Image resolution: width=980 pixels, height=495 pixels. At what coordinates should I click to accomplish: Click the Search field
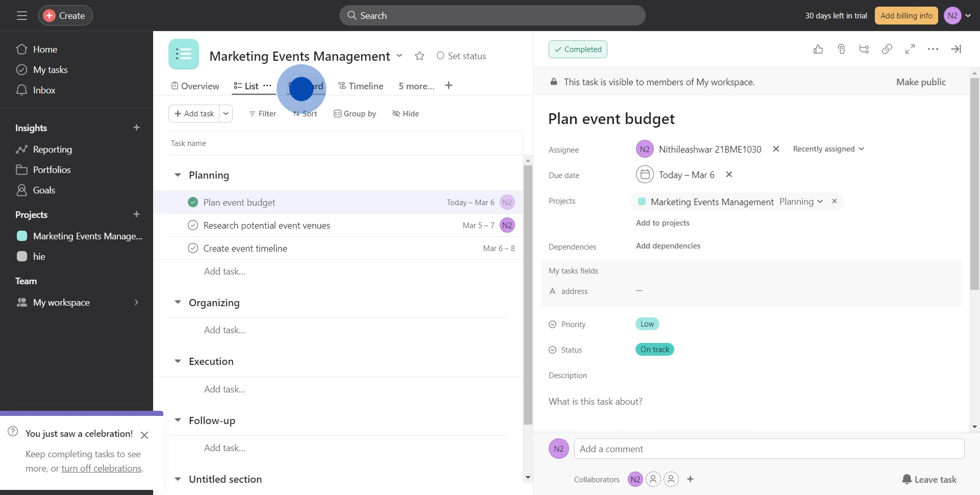coord(492,16)
